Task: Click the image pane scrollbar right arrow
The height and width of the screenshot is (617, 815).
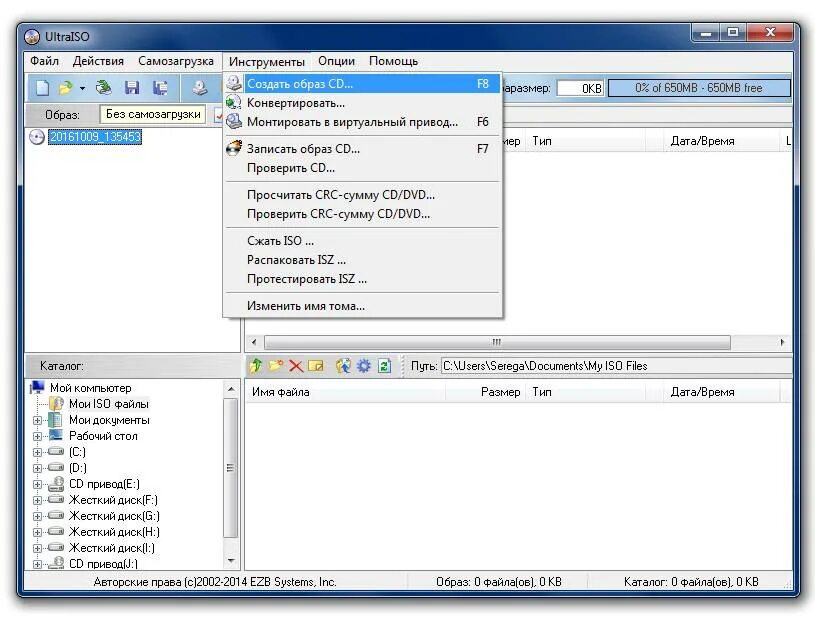Action: (x=782, y=342)
